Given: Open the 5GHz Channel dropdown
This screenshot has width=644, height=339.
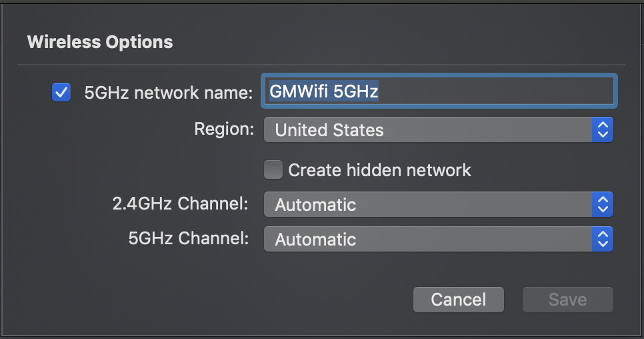Looking at the screenshot, I should tap(438, 239).
